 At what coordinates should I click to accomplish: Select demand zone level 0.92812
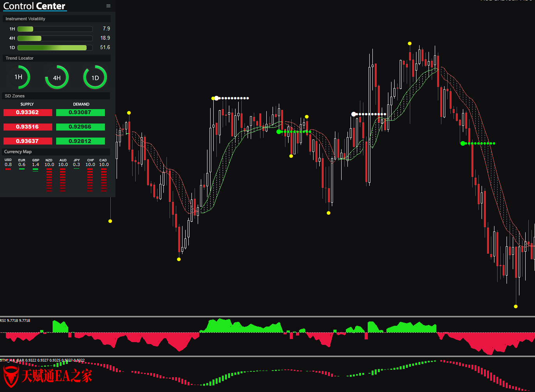(80, 141)
